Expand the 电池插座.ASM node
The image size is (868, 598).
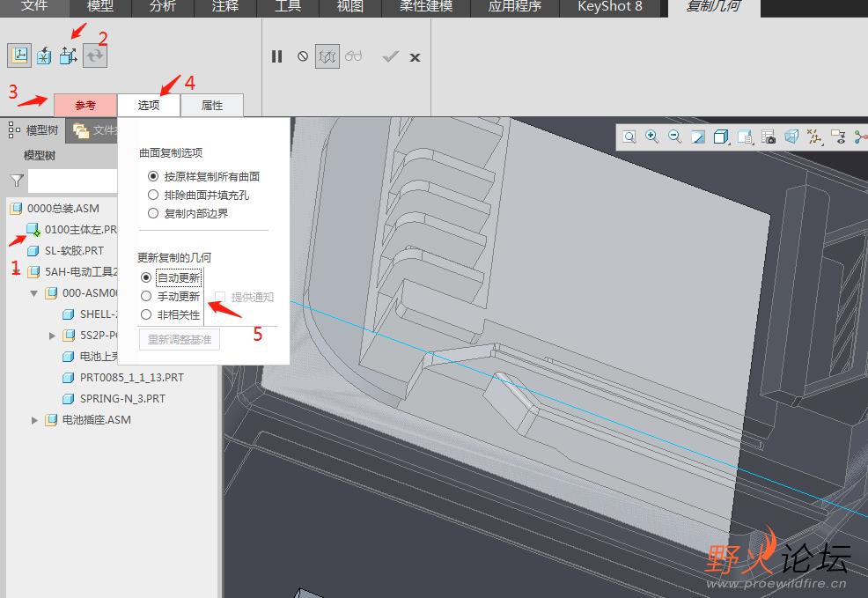point(34,420)
